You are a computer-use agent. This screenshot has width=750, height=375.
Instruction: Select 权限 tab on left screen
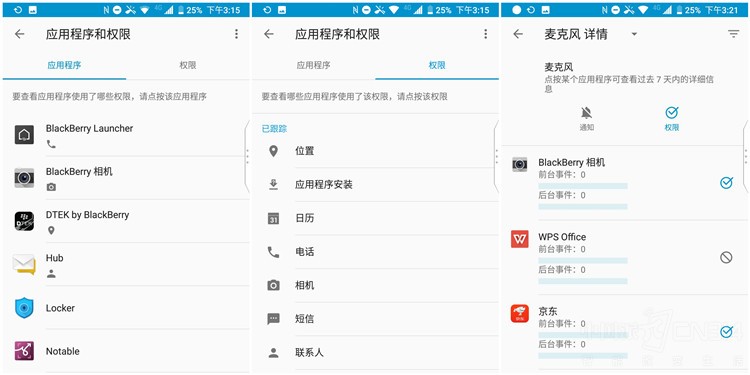coord(188,66)
